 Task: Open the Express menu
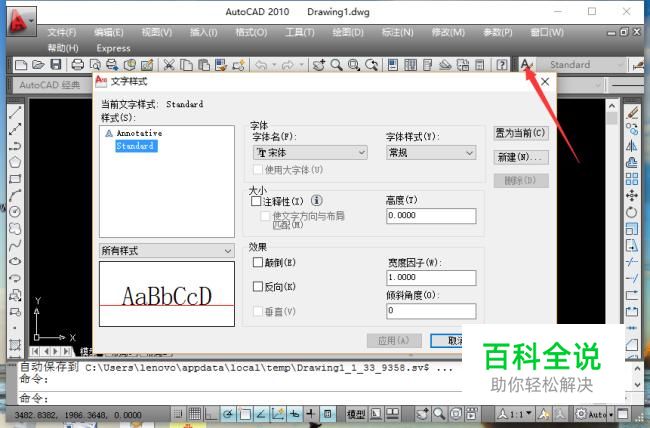pyautogui.click(x=114, y=49)
